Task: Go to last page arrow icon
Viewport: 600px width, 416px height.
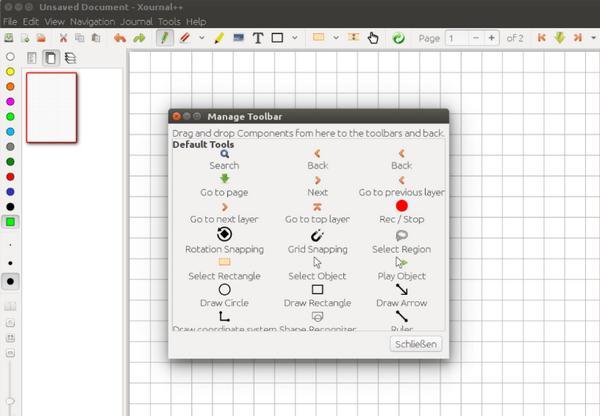Action: click(x=577, y=38)
